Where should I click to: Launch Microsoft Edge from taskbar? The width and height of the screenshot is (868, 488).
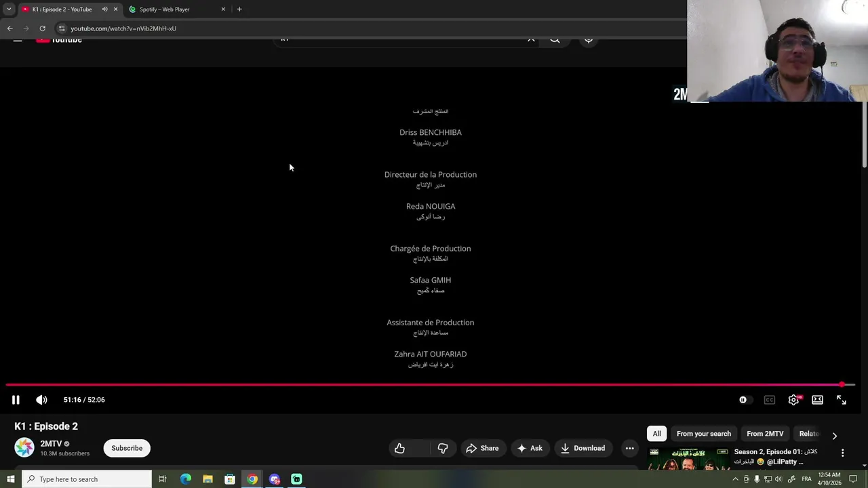(x=186, y=479)
